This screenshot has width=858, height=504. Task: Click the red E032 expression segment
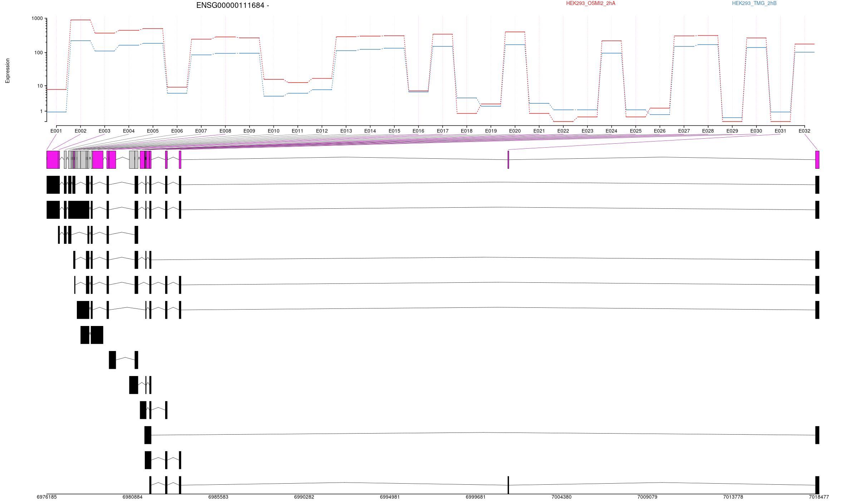(805, 44)
